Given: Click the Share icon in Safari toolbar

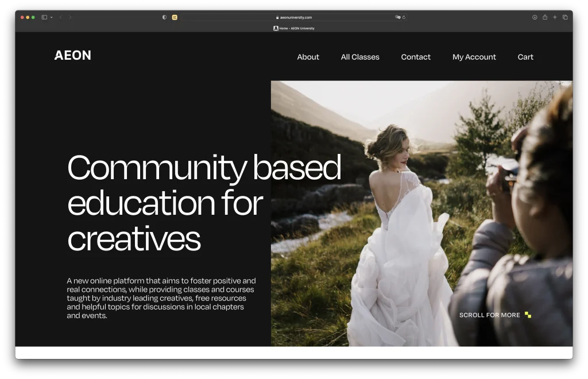Looking at the screenshot, I should point(545,17).
